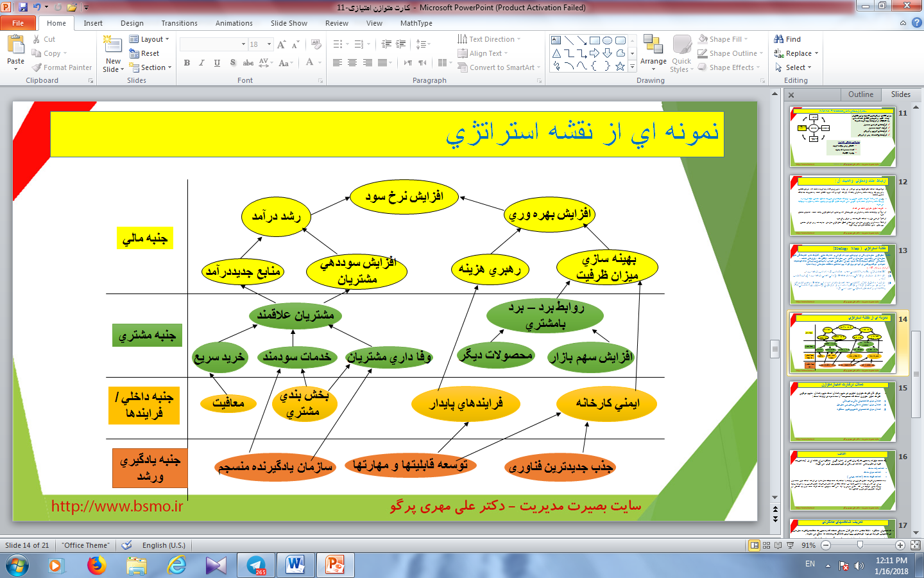
Task: Open the font size dropdown
Action: coord(269,44)
